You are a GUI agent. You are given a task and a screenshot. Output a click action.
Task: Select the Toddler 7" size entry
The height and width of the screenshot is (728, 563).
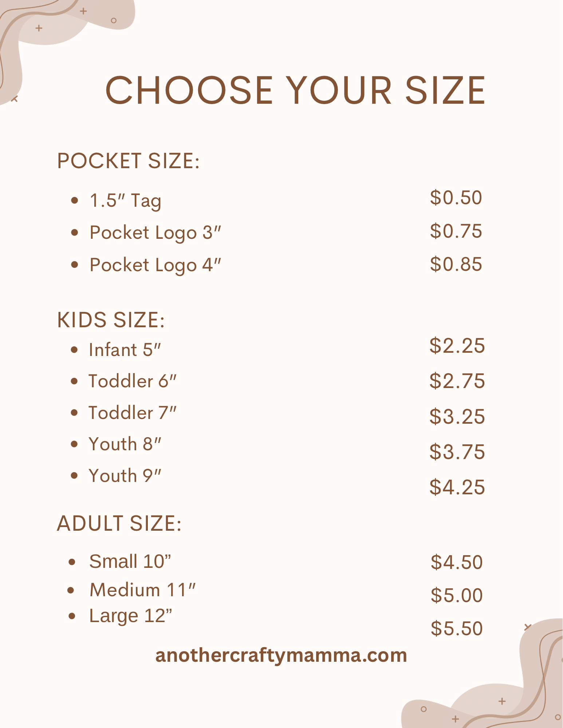pos(133,413)
